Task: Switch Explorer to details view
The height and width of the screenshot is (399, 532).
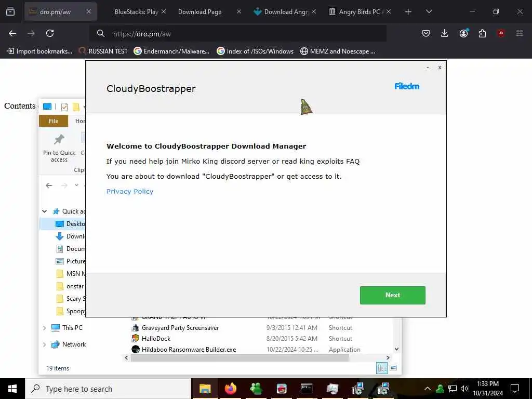Action: (382, 368)
